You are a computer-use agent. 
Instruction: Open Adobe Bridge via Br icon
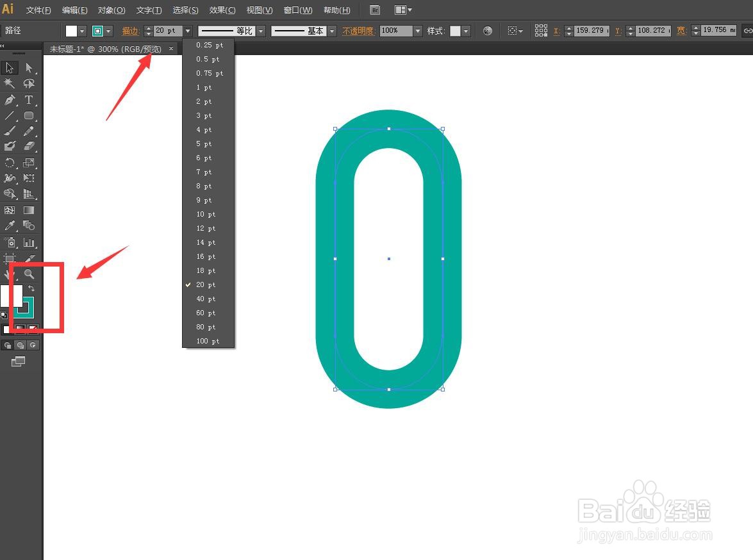pyautogui.click(x=375, y=10)
